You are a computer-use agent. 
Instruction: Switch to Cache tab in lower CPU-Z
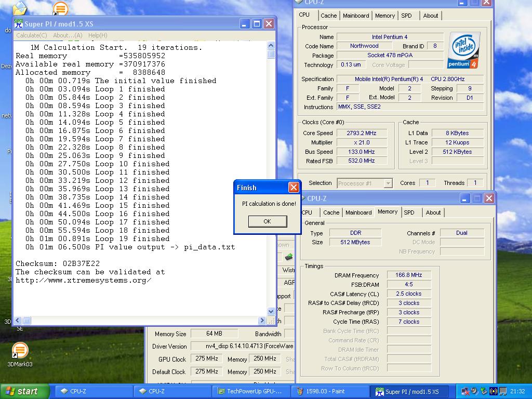click(x=331, y=212)
